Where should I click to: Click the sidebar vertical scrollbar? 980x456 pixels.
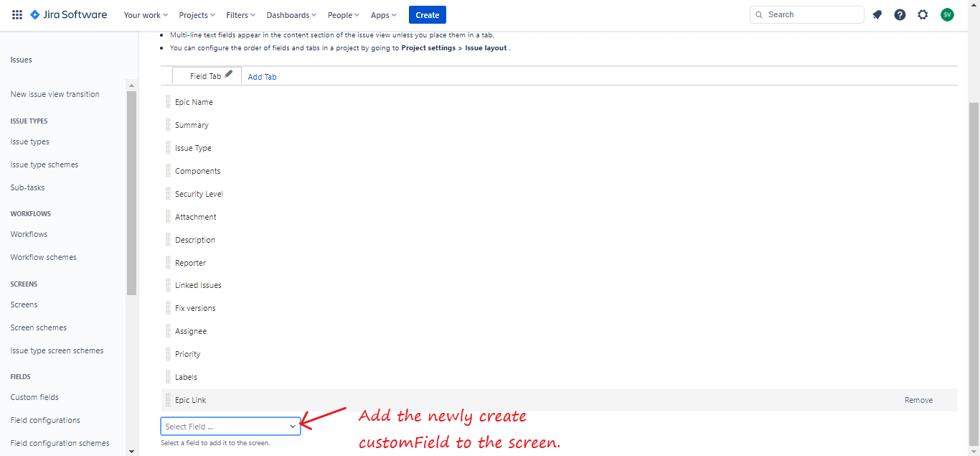[131, 192]
